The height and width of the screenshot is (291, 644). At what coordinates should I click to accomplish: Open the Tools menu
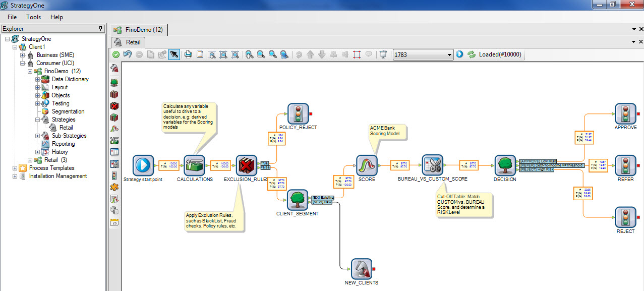(34, 17)
